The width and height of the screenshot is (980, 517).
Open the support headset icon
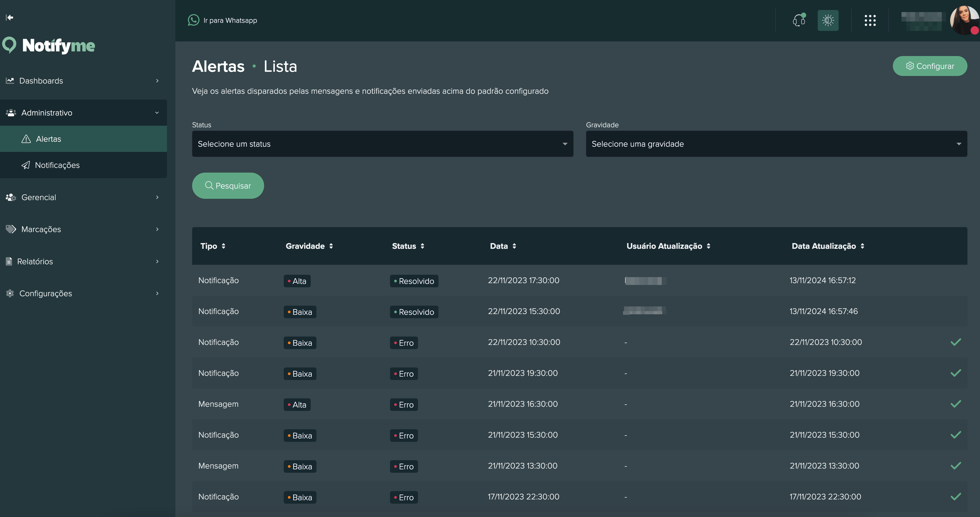coord(798,20)
